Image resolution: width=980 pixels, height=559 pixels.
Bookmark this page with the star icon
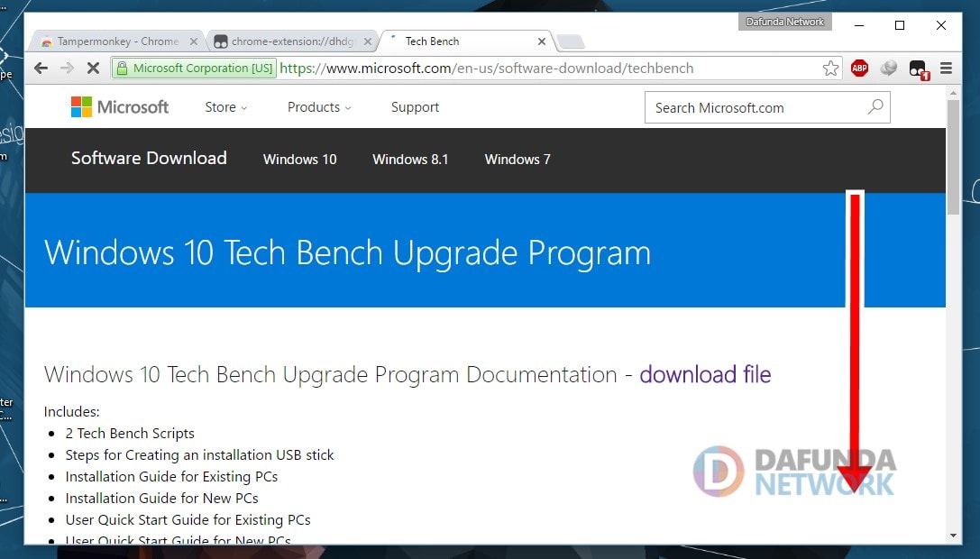tap(830, 69)
